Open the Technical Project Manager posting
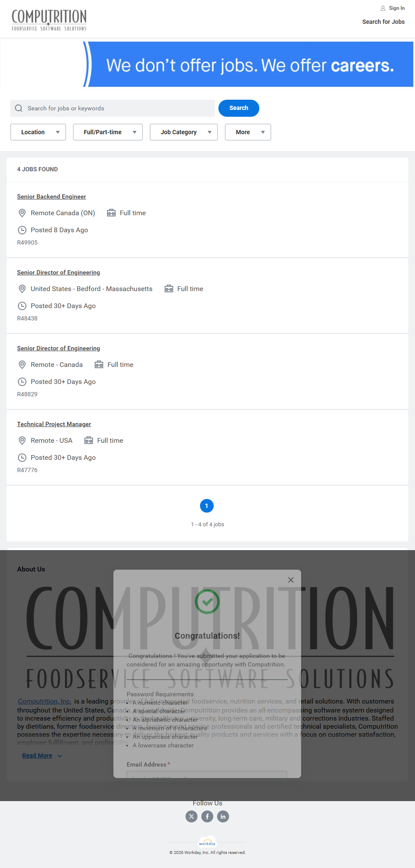 (x=54, y=424)
